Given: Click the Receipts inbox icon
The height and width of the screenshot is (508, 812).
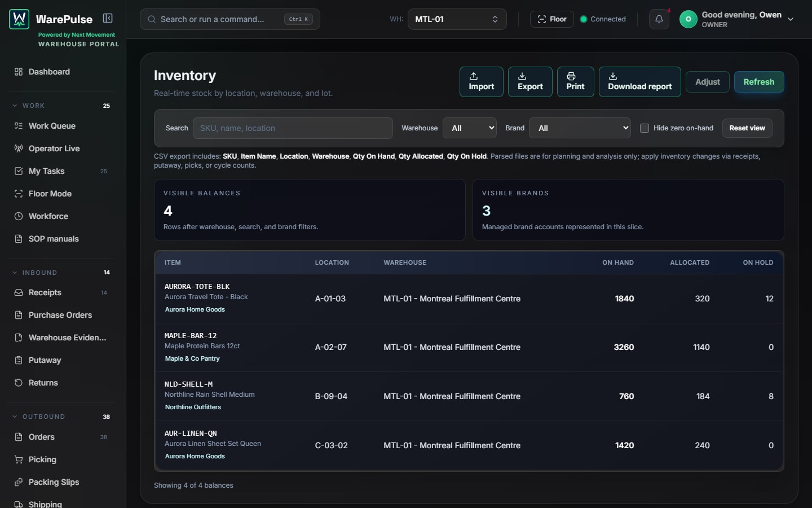Looking at the screenshot, I should click(19, 292).
